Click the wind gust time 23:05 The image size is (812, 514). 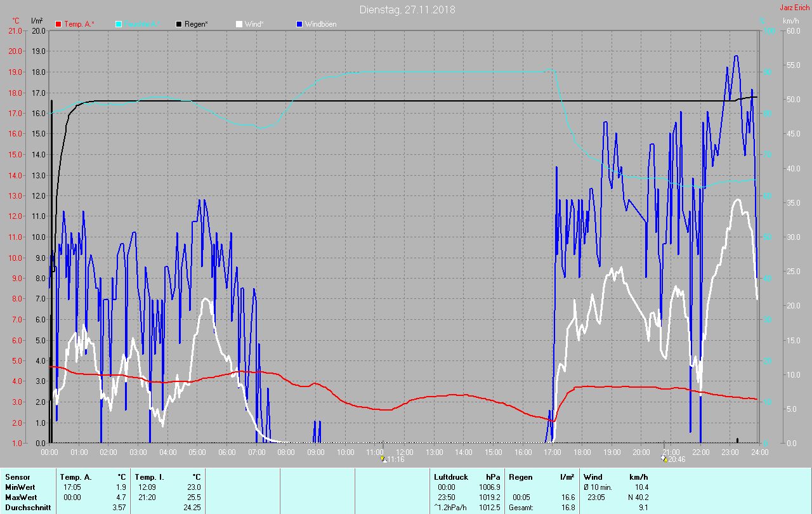(597, 498)
